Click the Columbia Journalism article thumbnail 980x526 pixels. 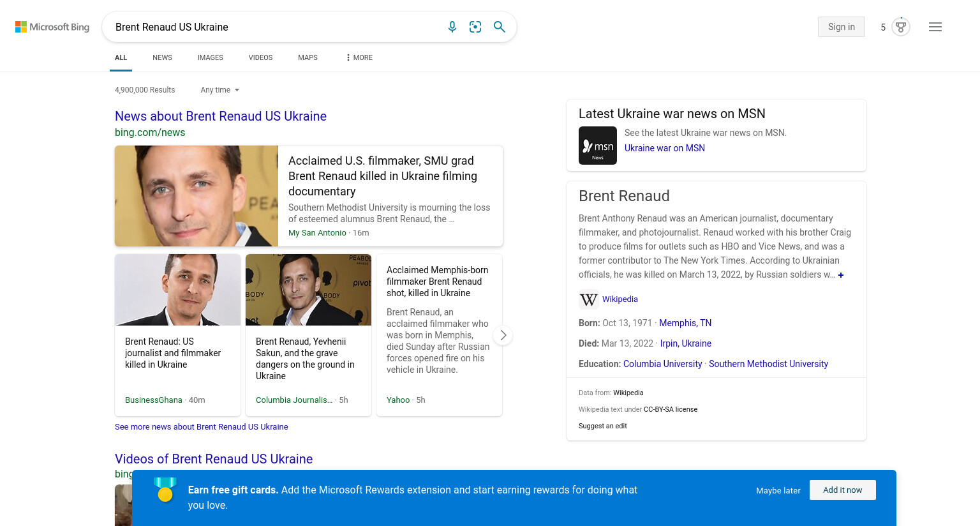[x=308, y=290]
